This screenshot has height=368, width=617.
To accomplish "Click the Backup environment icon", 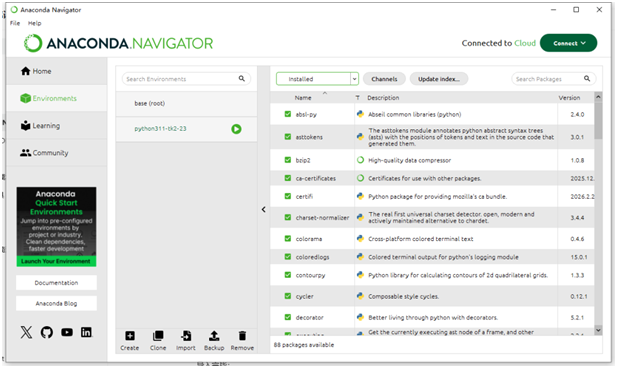I will (214, 336).
